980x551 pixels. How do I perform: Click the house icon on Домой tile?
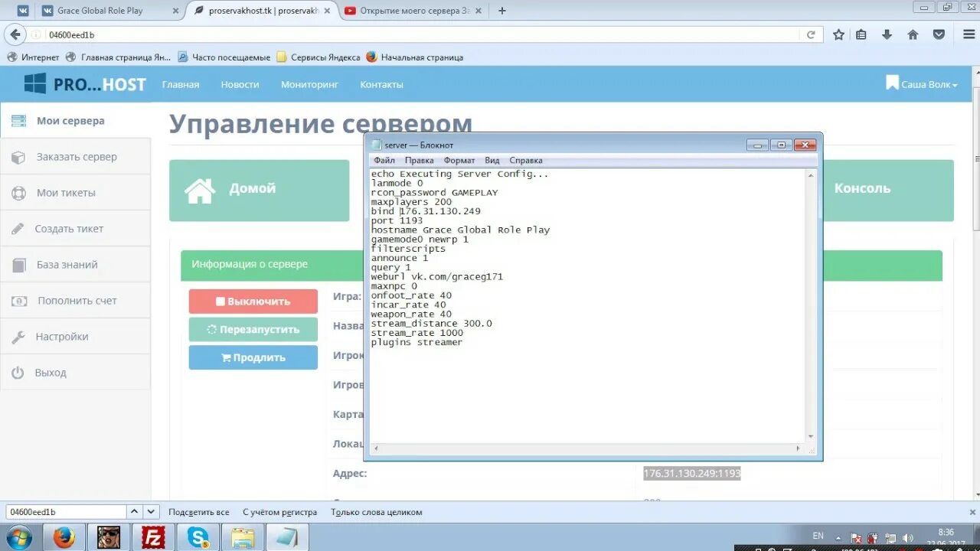point(200,191)
